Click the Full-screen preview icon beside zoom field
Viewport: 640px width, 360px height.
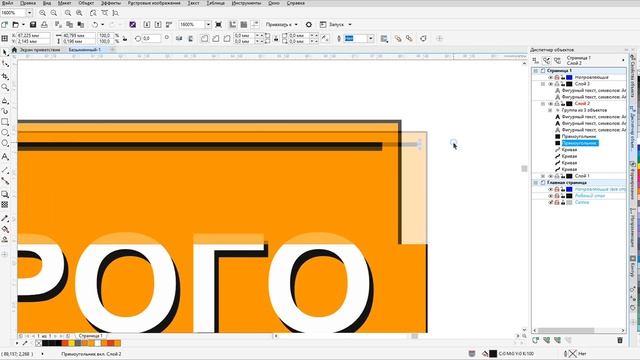218,25
